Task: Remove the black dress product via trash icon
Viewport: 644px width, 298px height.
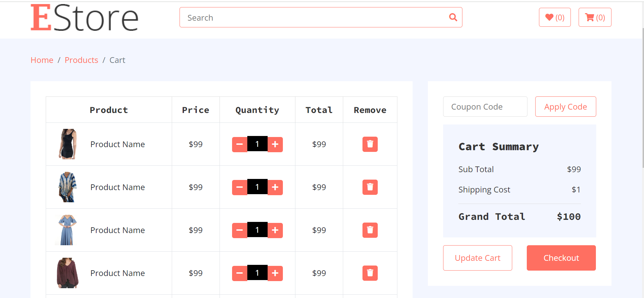Action: (370, 144)
